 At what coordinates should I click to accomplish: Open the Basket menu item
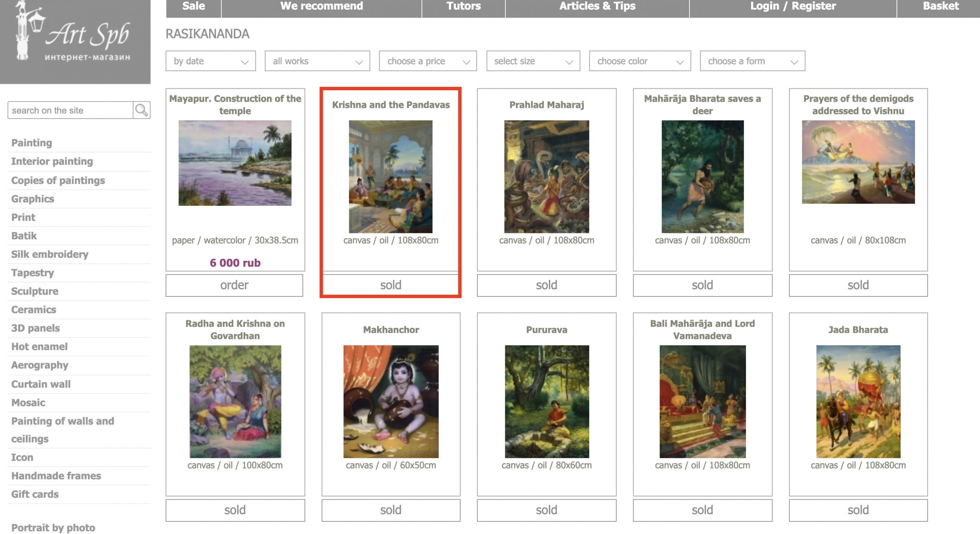tap(941, 7)
